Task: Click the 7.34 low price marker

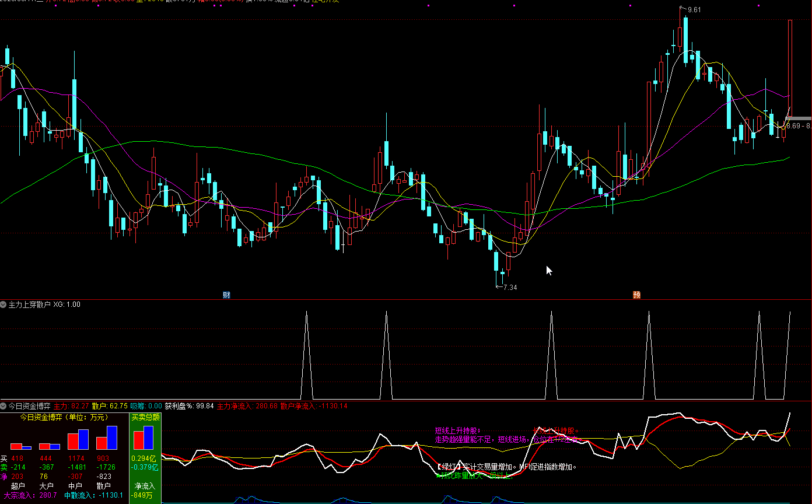Action: pos(509,288)
